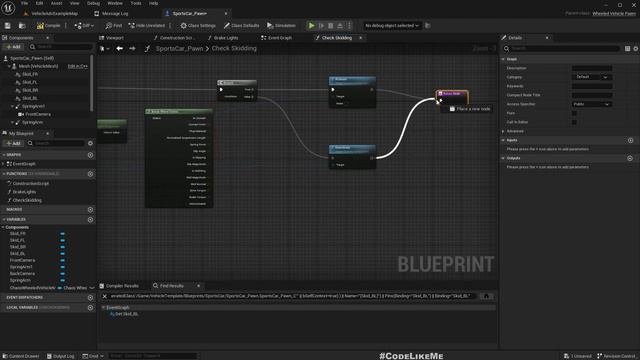Image resolution: width=640 pixels, height=360 pixels.
Task: Open the File menu
Action: 24,3
